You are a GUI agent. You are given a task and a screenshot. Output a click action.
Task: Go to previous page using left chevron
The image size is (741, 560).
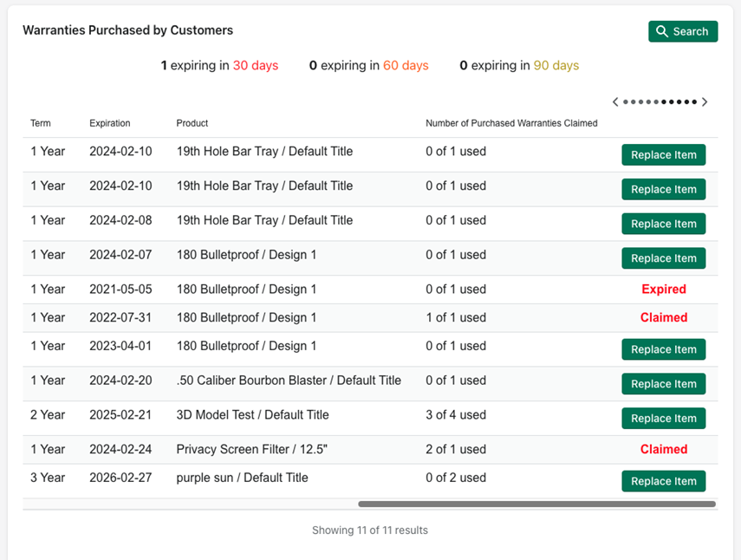pyautogui.click(x=615, y=102)
